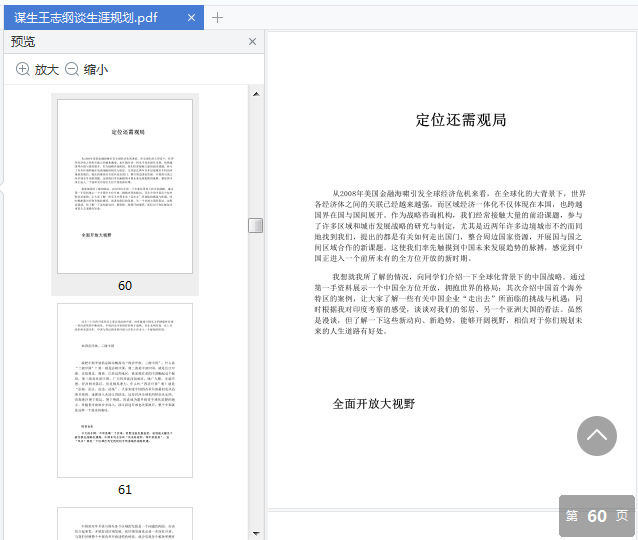The height and width of the screenshot is (540, 638).
Task: Click the subheading 全面开放大视野
Action: (x=374, y=404)
